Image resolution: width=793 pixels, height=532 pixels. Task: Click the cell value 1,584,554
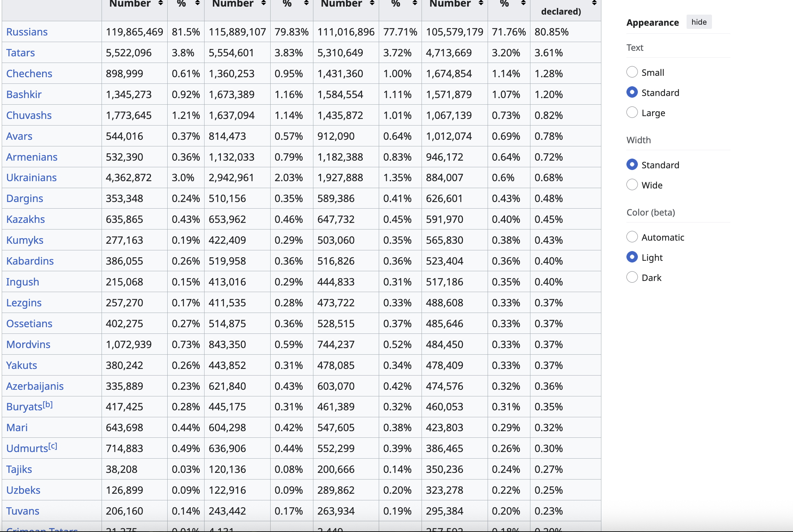[x=340, y=95]
